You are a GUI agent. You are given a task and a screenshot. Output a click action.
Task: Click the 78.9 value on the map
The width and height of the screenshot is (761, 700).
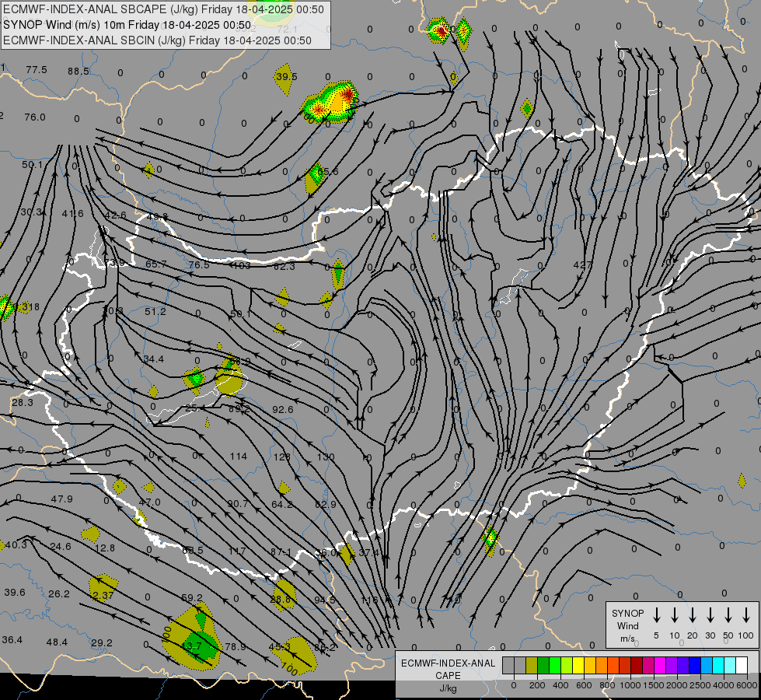[236, 646]
